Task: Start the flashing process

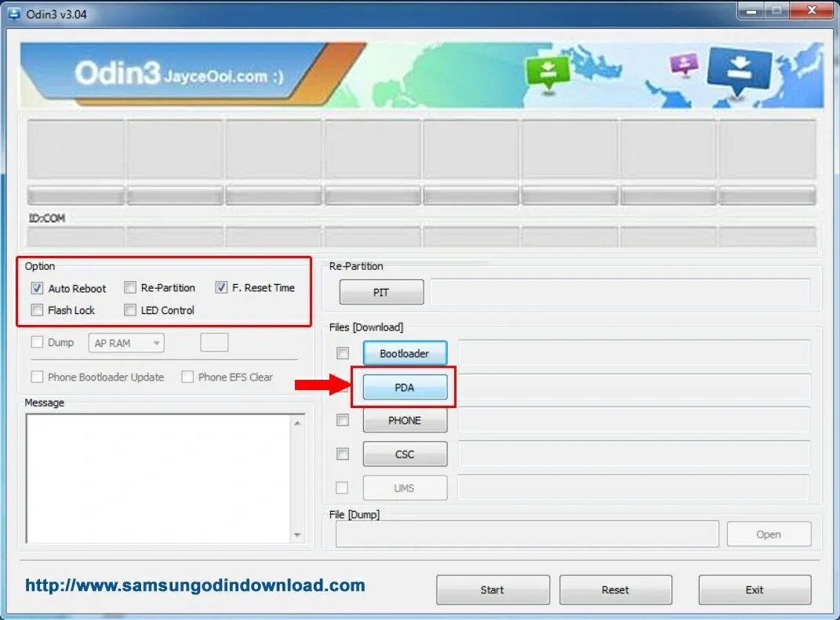Action: (x=493, y=590)
